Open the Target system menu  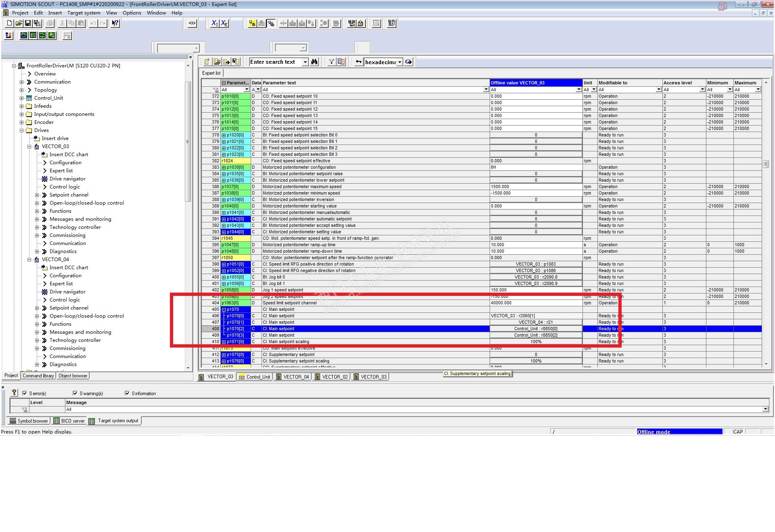(x=84, y=13)
